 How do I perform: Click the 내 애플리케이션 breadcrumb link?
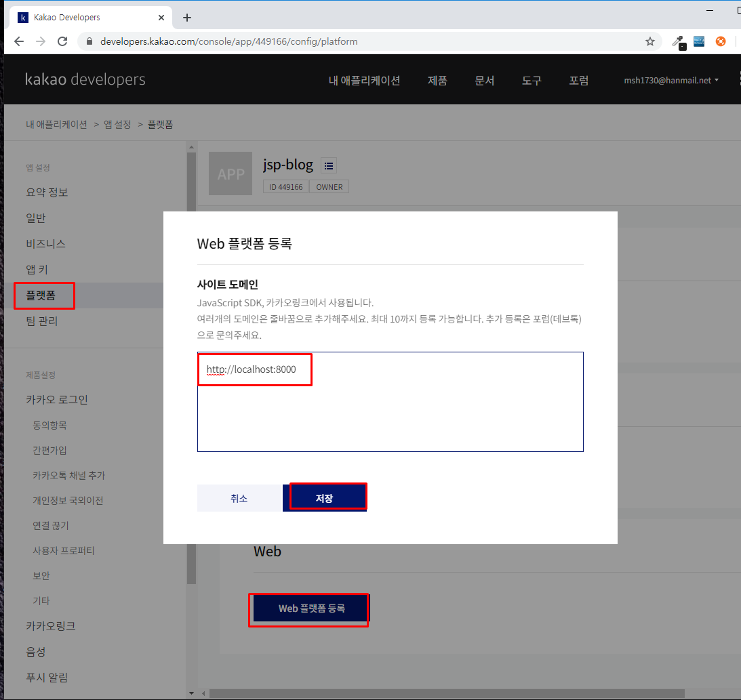tap(56, 124)
